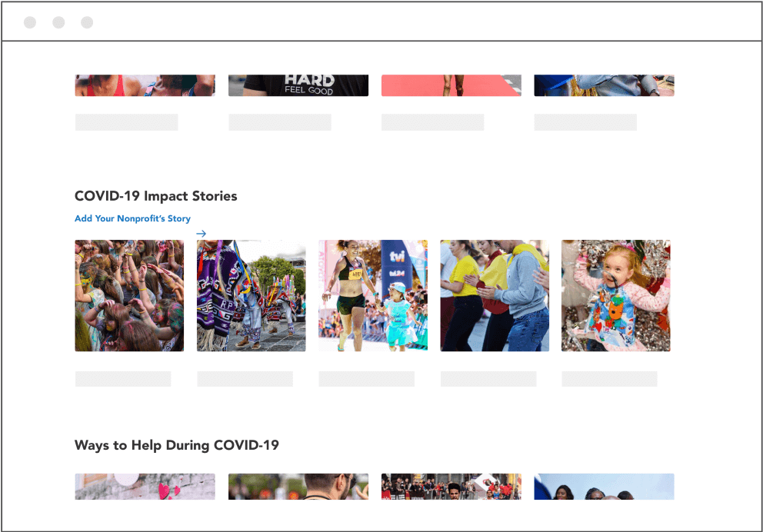Screen dimensions: 763x532
Task: Select the red sports top image card
Action: (x=145, y=85)
